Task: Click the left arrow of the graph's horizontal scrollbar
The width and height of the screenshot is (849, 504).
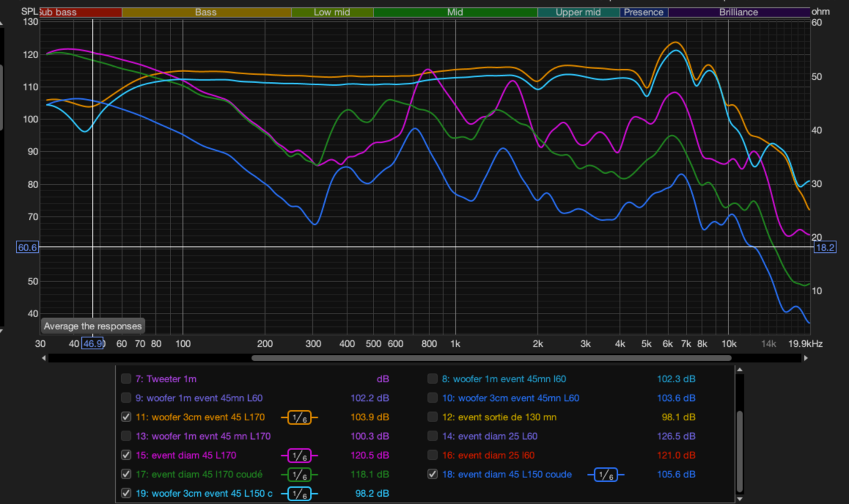Action: tap(44, 358)
